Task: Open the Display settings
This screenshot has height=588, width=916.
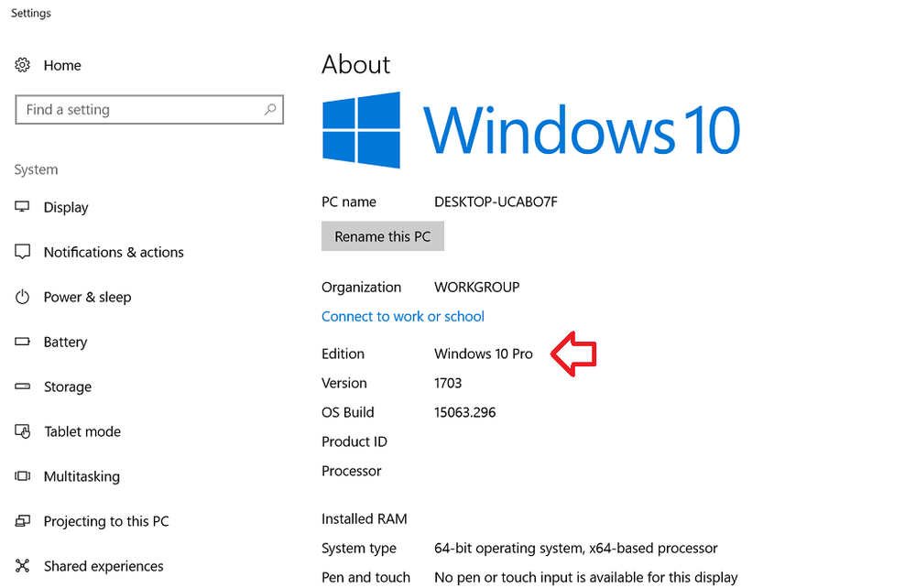Action: [66, 207]
